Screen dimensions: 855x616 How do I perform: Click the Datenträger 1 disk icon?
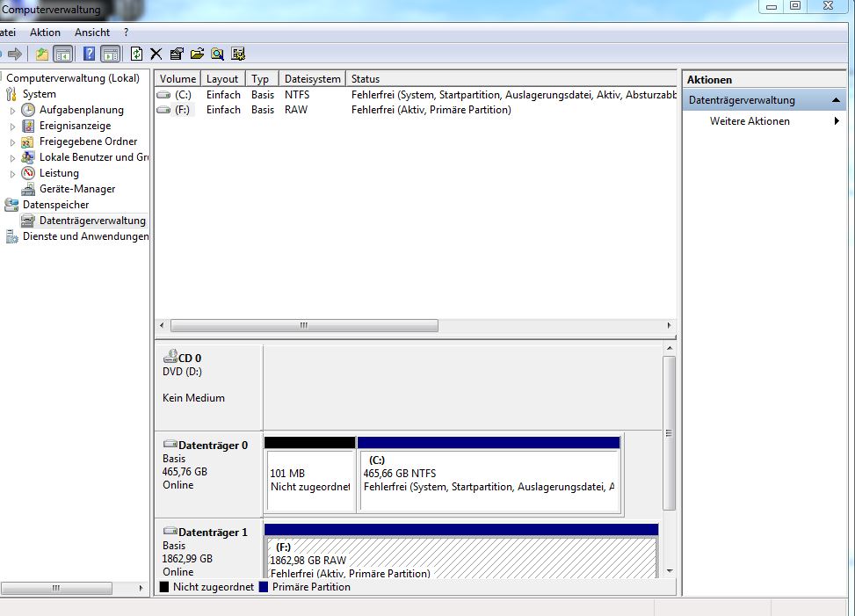point(170,531)
